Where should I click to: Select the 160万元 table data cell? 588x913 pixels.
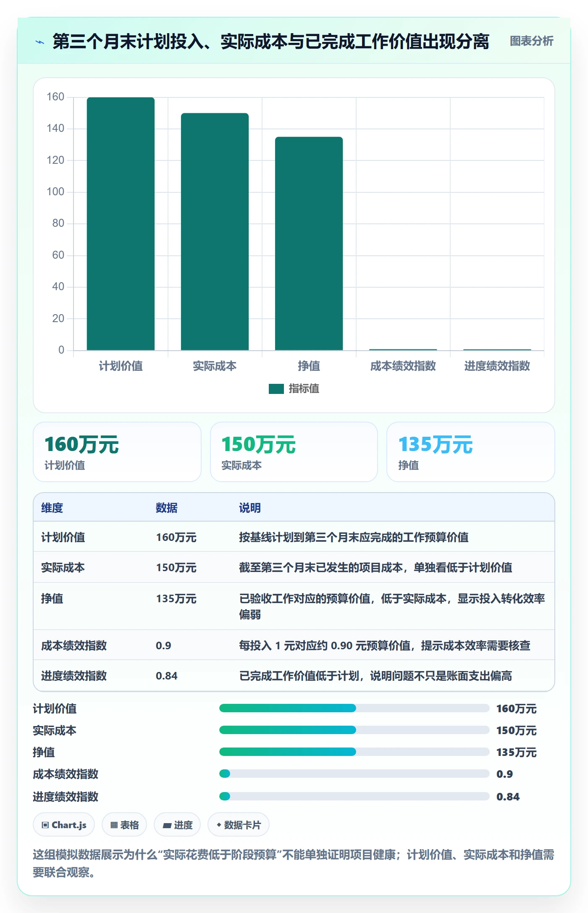click(x=176, y=537)
